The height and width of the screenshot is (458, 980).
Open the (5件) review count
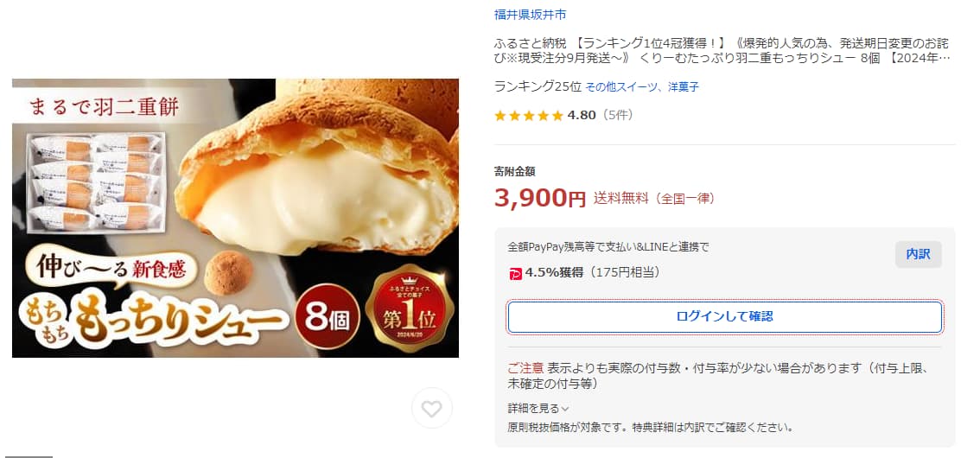click(x=618, y=115)
